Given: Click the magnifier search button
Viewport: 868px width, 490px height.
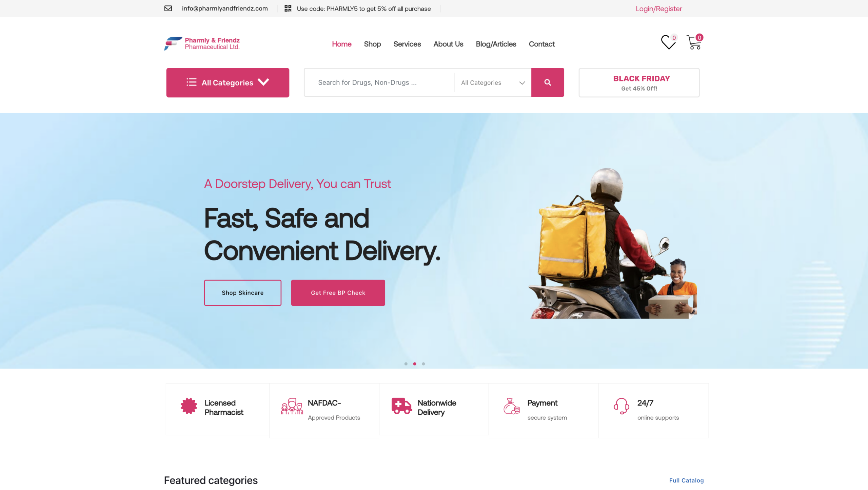Looking at the screenshot, I should [548, 82].
